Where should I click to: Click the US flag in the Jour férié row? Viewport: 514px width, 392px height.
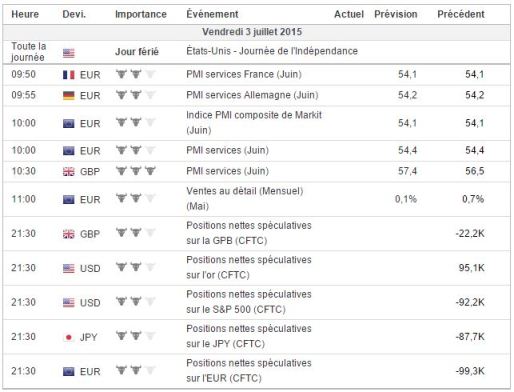[69, 53]
